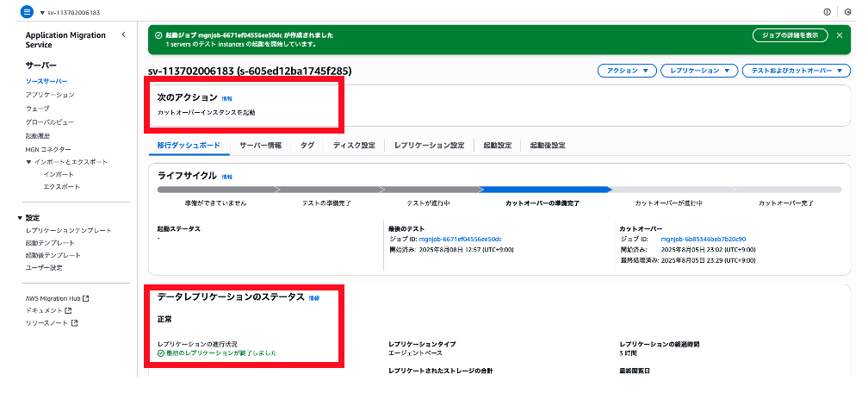Open the テストおよびカットオーバー dropdown
The image size is (868, 393).
[x=796, y=71]
